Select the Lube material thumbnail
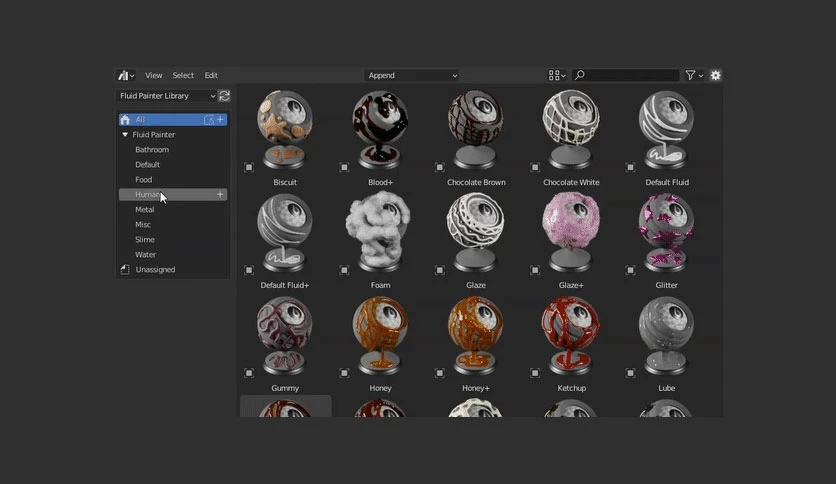 click(x=666, y=336)
